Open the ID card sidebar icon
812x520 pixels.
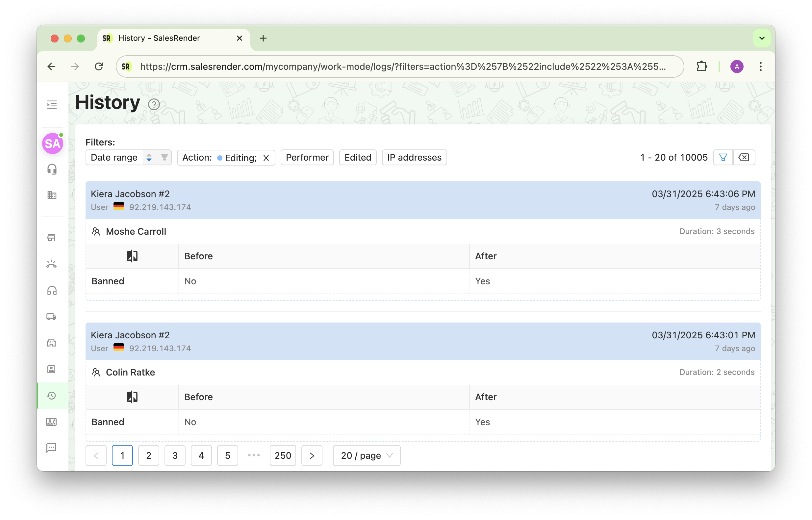51,422
